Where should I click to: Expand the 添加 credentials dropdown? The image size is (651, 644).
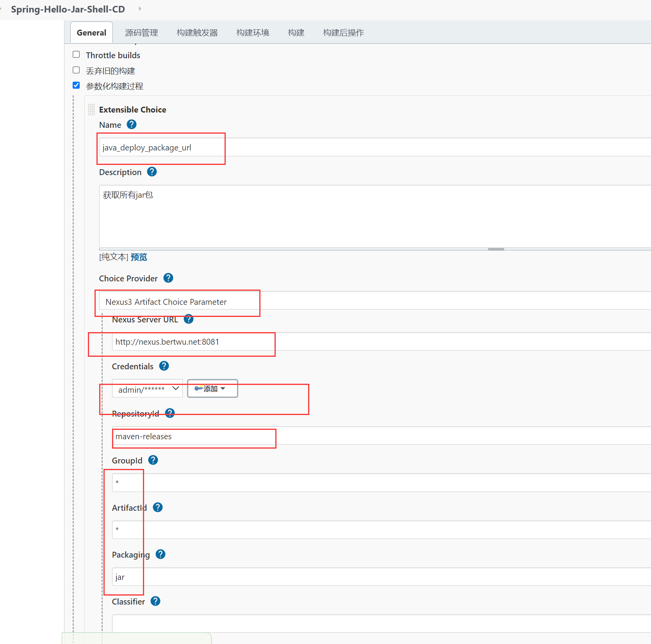click(212, 388)
